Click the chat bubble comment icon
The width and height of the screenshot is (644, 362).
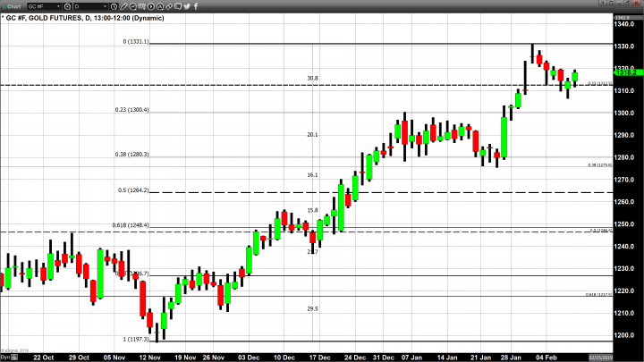click(178, 6)
